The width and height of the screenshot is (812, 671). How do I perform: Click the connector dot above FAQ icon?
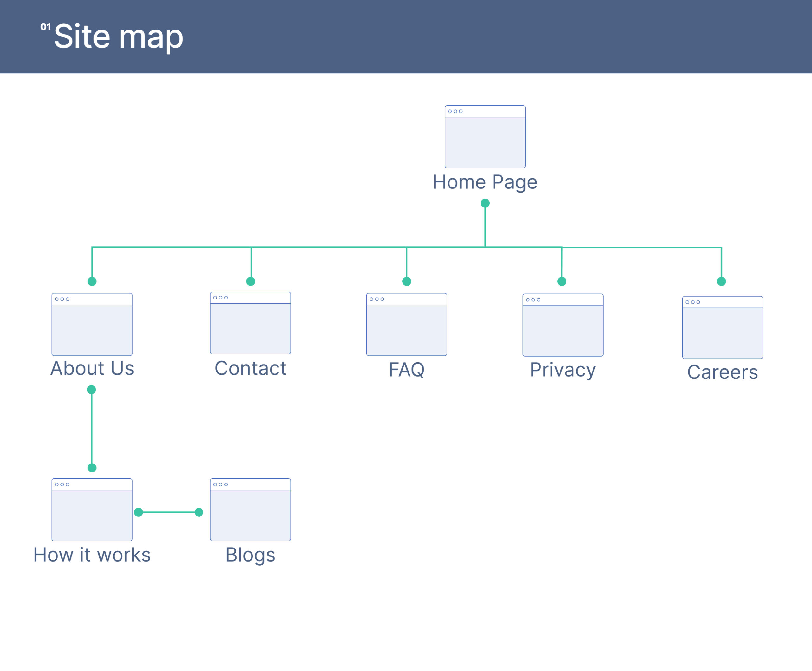(x=407, y=281)
